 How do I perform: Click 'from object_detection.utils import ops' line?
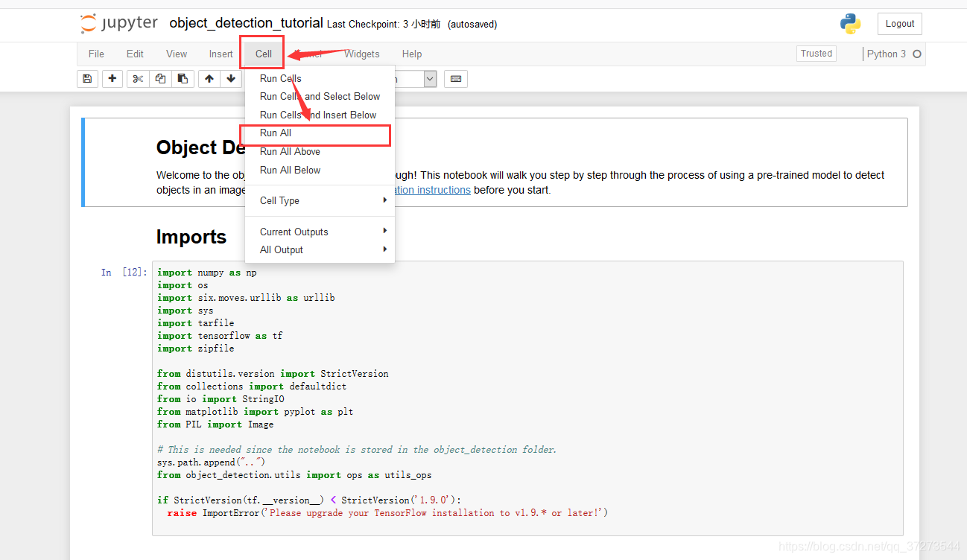pos(294,475)
